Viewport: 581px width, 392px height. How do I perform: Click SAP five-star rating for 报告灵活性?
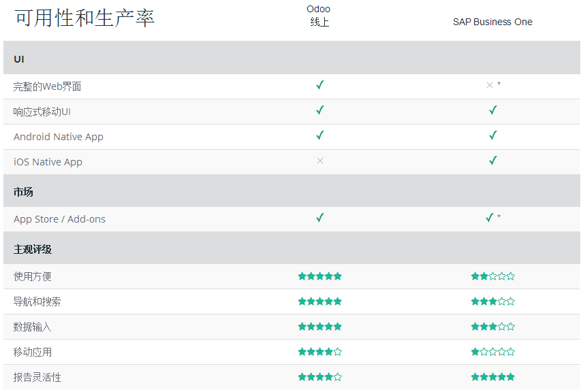point(493,377)
